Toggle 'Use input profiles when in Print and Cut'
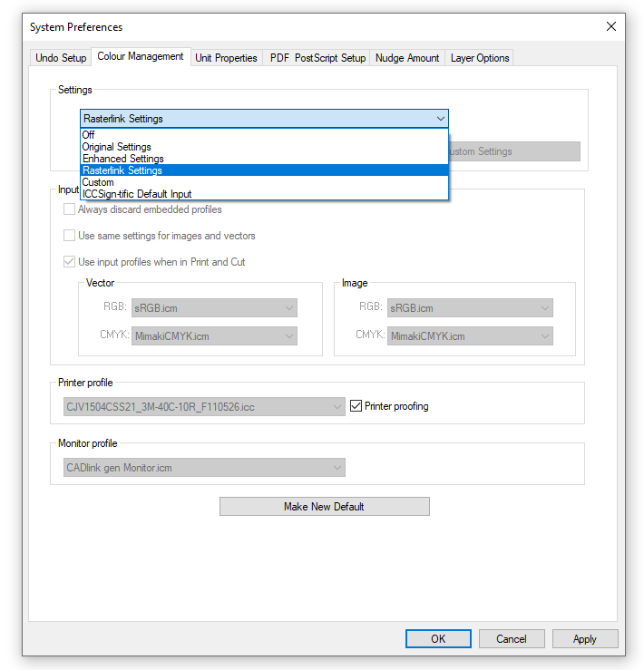 [70, 262]
